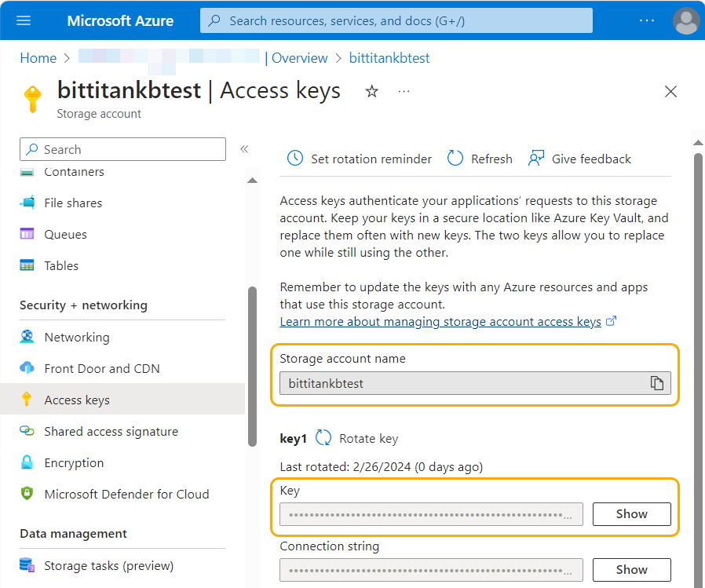Viewport: 705px width, 588px height.
Task: Close the Access keys blade
Action: point(670,91)
